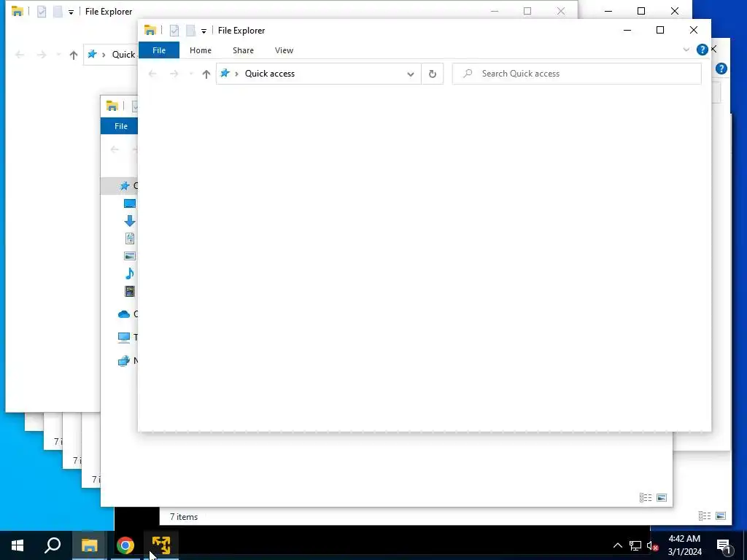The height and width of the screenshot is (560, 747).
Task: Click New folder icon in front window title bar
Action: pyautogui.click(x=190, y=31)
